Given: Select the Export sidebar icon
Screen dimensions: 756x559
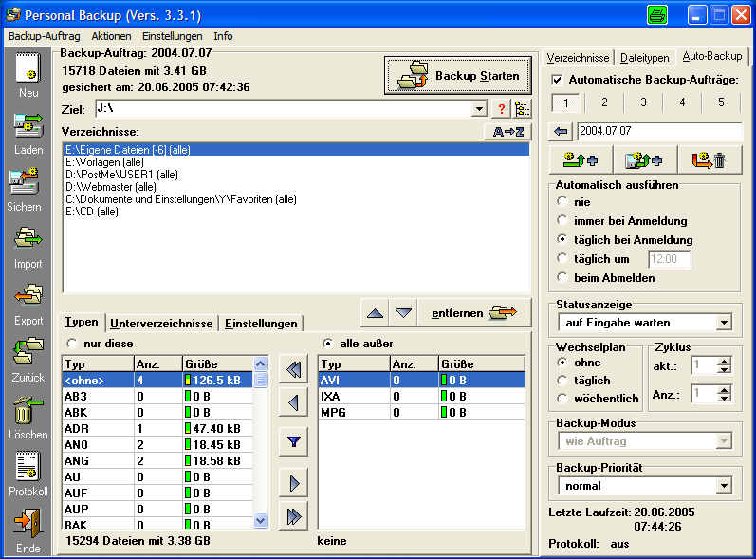Looking at the screenshot, I should (x=28, y=295).
